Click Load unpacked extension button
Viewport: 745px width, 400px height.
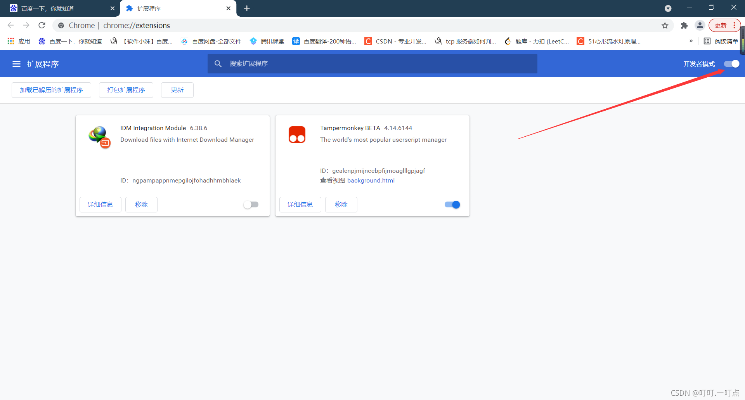coord(54,90)
